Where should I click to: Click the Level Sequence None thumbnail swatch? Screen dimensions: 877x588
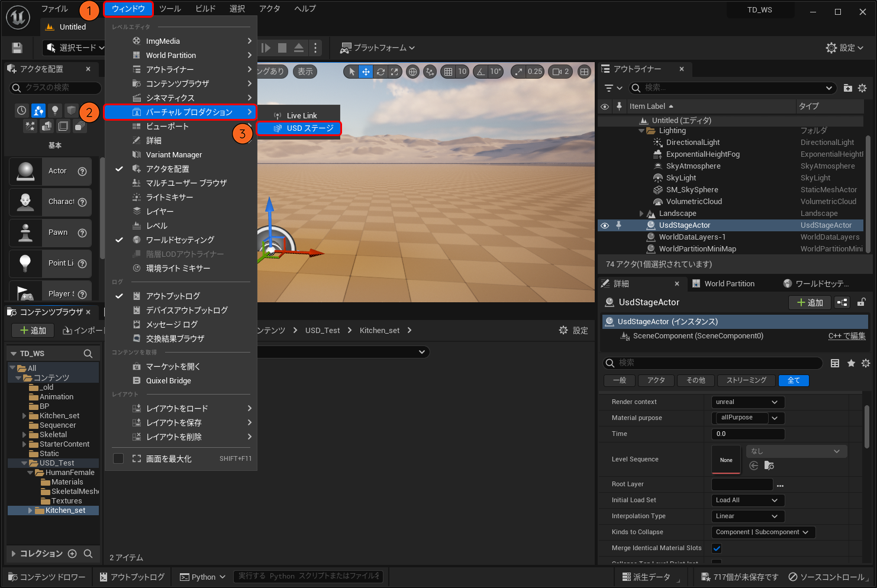(x=726, y=460)
